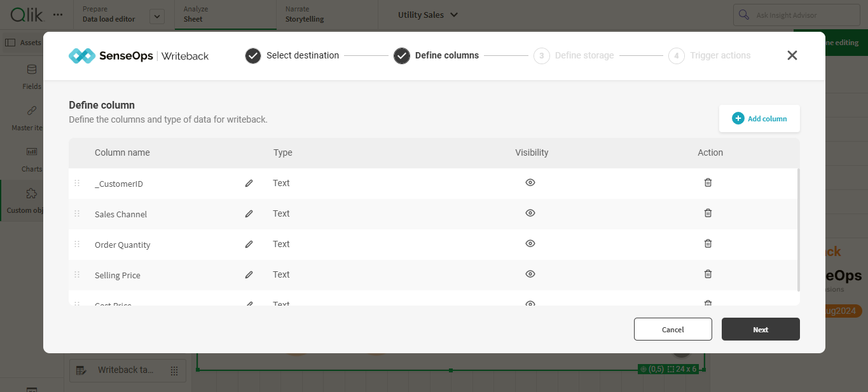Click the Next button
The image size is (868, 392).
coord(761,329)
